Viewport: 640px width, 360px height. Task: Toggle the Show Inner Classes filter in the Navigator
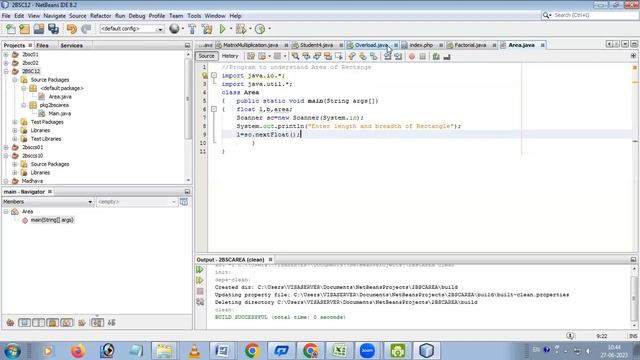[x=67, y=323]
